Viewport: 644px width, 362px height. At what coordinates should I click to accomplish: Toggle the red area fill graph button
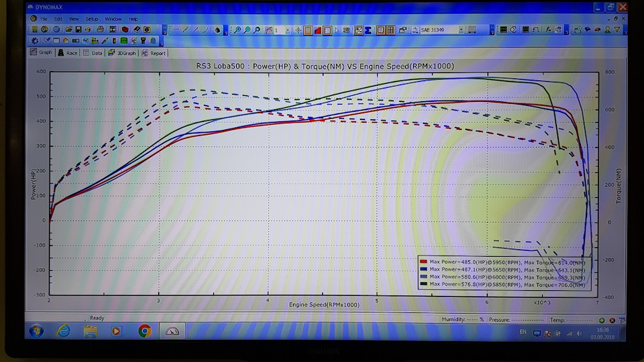[317, 30]
